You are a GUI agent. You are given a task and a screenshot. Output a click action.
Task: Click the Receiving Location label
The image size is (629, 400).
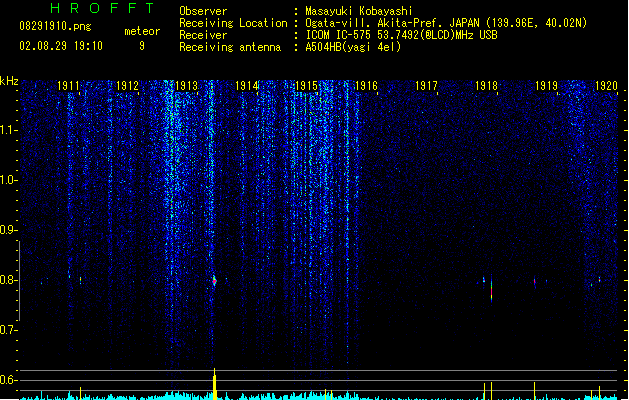233,23
